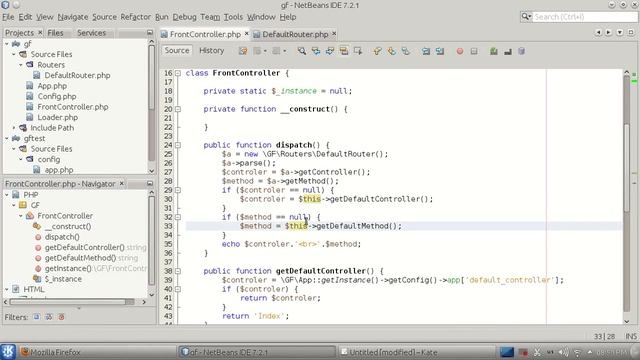Image resolution: width=640 pixels, height=360 pixels.
Task: Expand the Include Path node
Action: point(14,128)
